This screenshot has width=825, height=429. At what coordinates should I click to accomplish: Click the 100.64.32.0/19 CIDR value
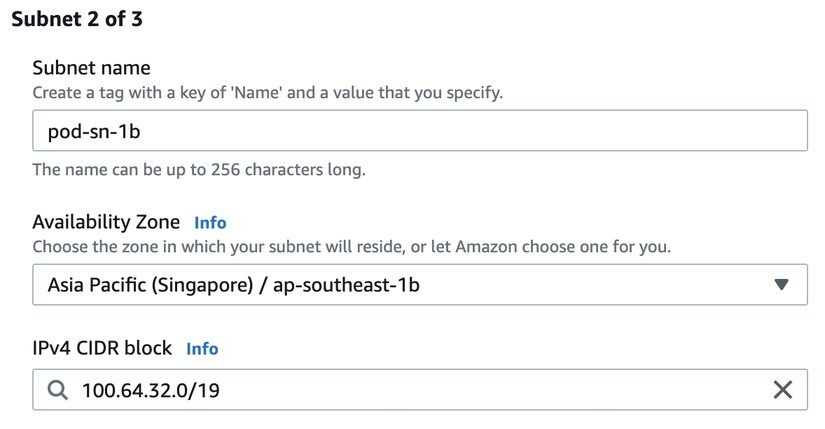pyautogui.click(x=151, y=390)
